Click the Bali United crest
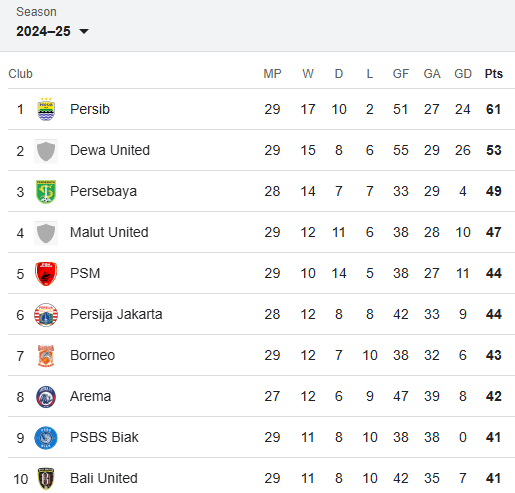This screenshot has height=493, width=515. click(x=46, y=479)
